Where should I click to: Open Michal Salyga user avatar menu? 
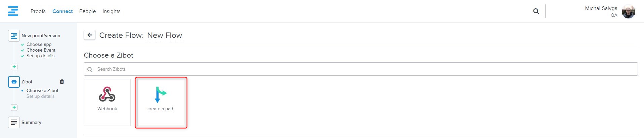click(628, 12)
